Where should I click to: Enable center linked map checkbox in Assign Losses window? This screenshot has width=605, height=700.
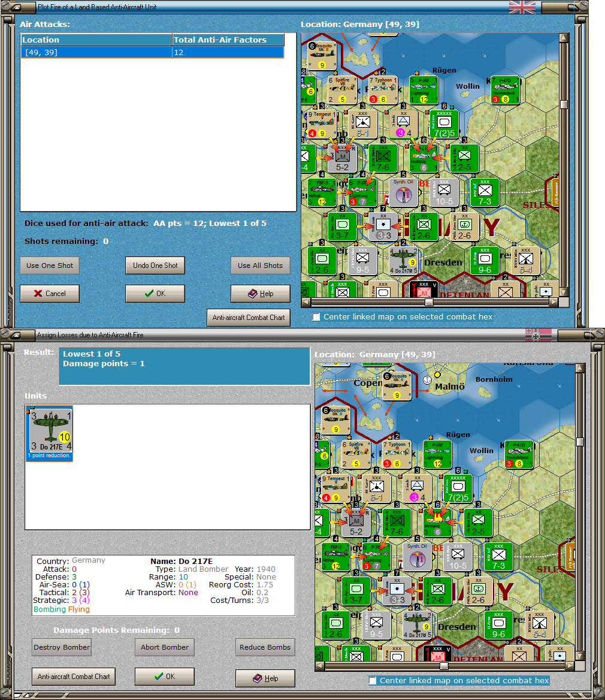pos(373,681)
